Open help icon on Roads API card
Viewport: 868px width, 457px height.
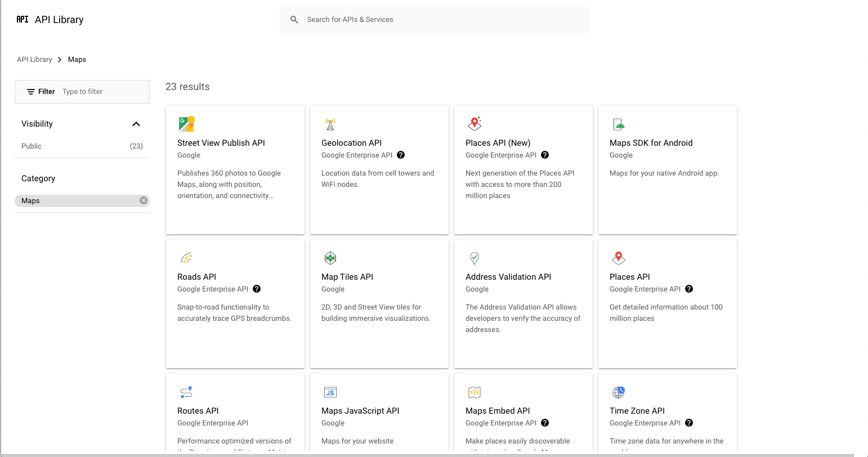click(257, 289)
